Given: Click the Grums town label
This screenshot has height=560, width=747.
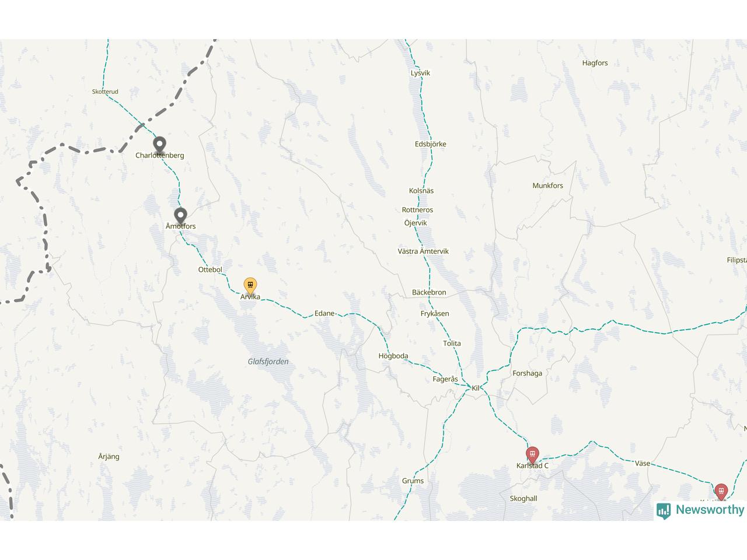Looking at the screenshot, I should [x=413, y=481].
